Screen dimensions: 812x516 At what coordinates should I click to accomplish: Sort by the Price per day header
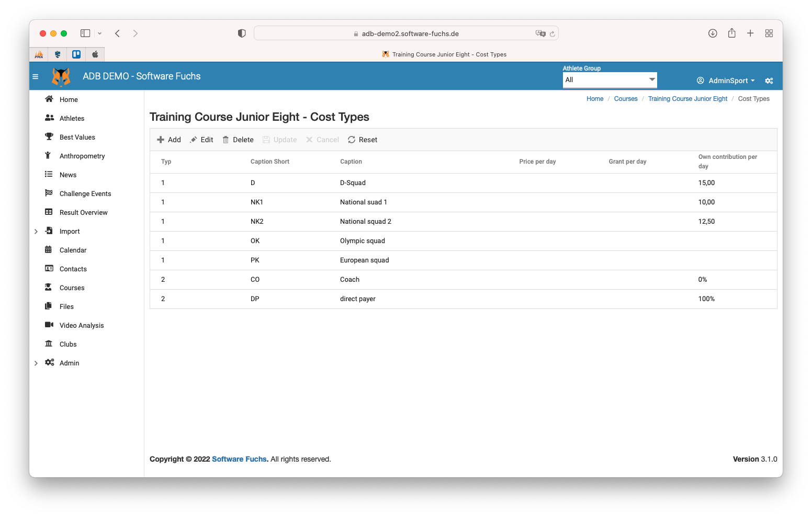tap(537, 162)
